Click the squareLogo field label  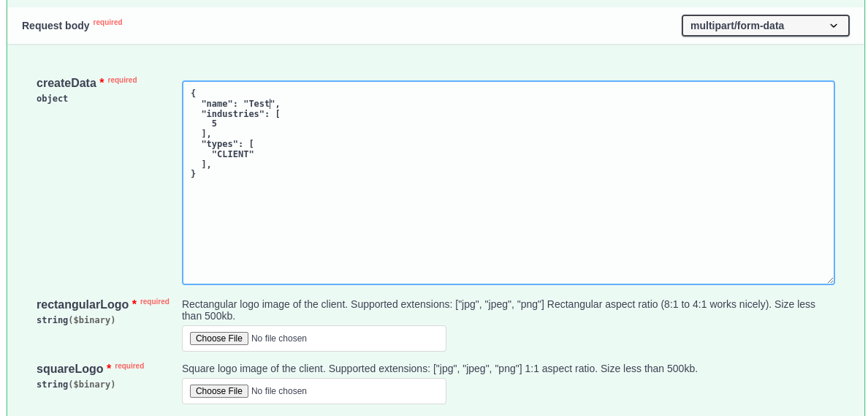pos(69,369)
